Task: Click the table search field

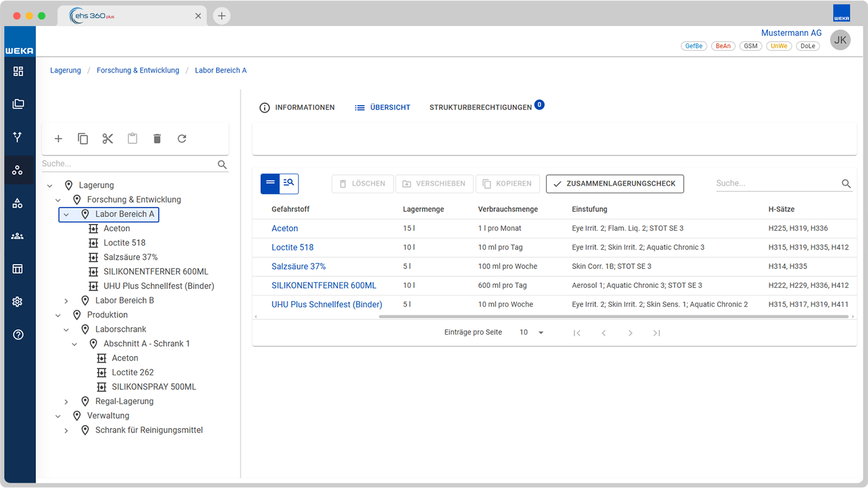Action: click(x=777, y=183)
